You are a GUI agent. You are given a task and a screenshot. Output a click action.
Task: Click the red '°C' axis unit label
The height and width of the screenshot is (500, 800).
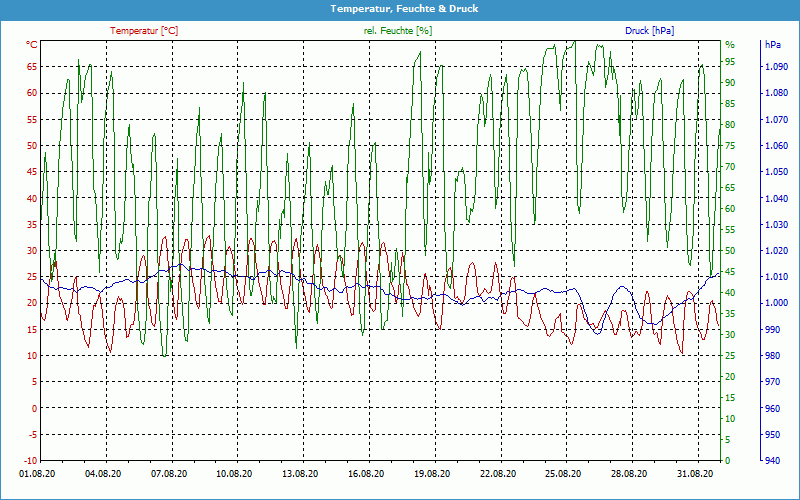coord(32,45)
